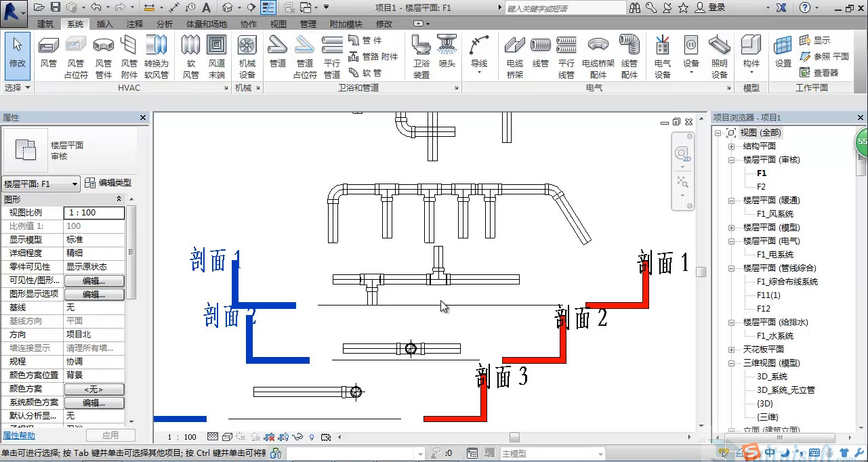Choose the 卫浴装置 plumbing fixture tool
868x462 pixels.
click(421, 56)
